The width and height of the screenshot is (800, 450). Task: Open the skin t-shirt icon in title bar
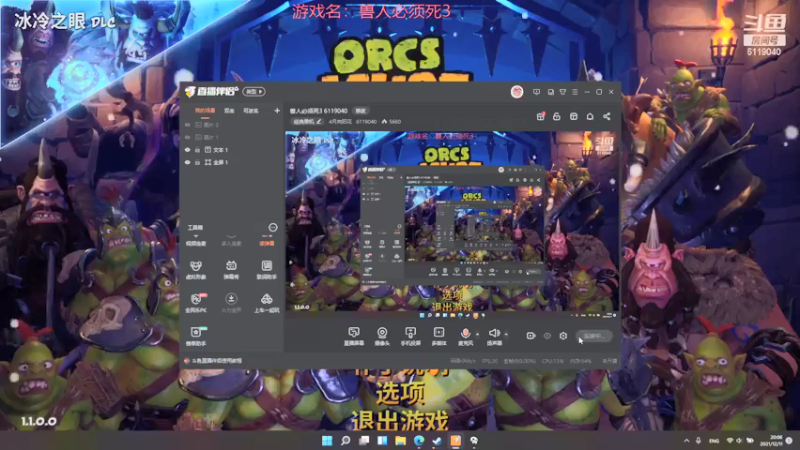point(563,92)
